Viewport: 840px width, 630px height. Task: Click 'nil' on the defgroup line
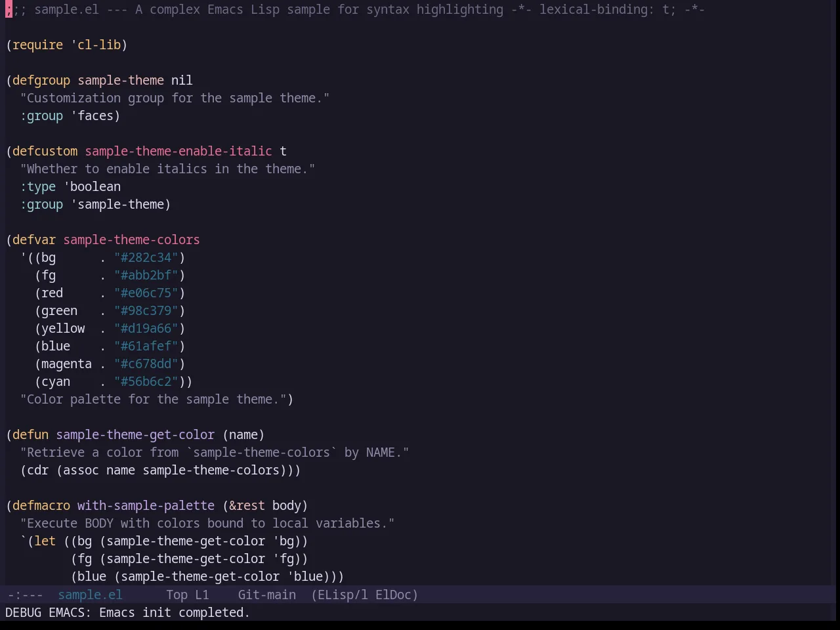pos(182,80)
